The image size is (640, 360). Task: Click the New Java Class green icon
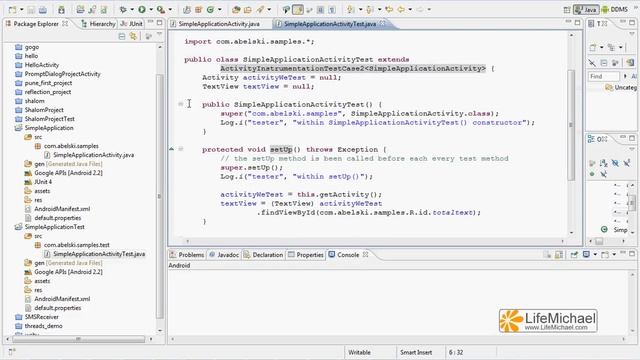click(x=210, y=9)
